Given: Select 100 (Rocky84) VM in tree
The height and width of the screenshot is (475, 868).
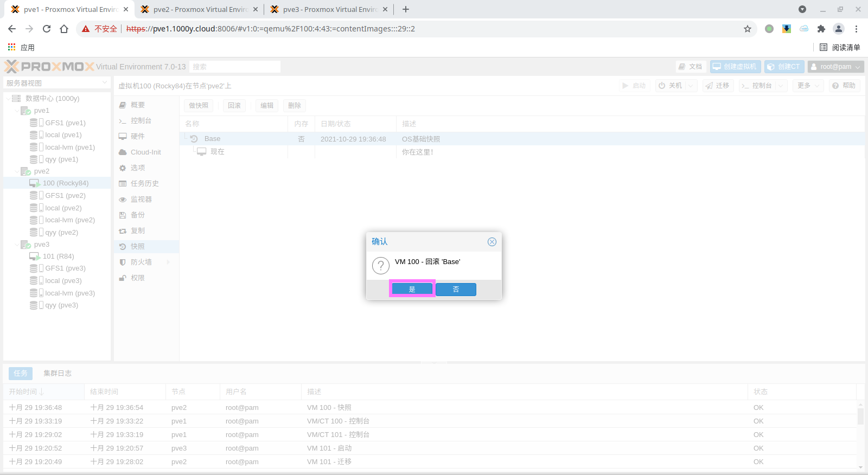Looking at the screenshot, I should pos(65,183).
